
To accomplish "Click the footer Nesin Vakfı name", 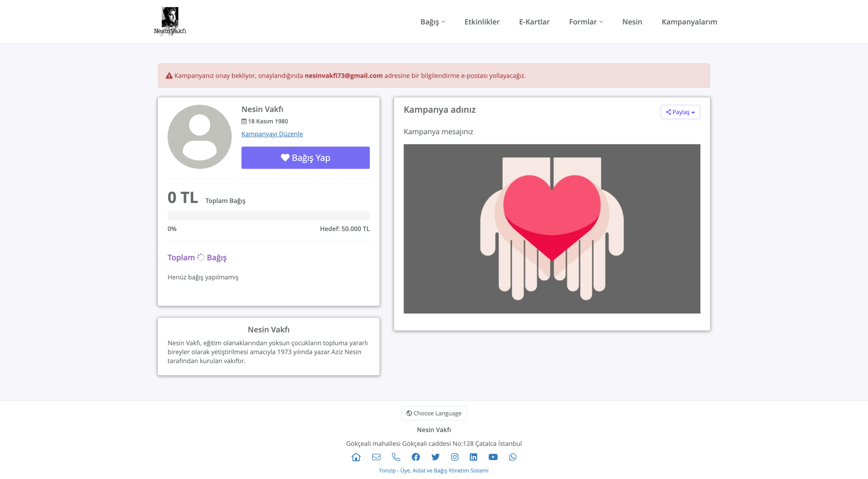I will click(x=434, y=430).
